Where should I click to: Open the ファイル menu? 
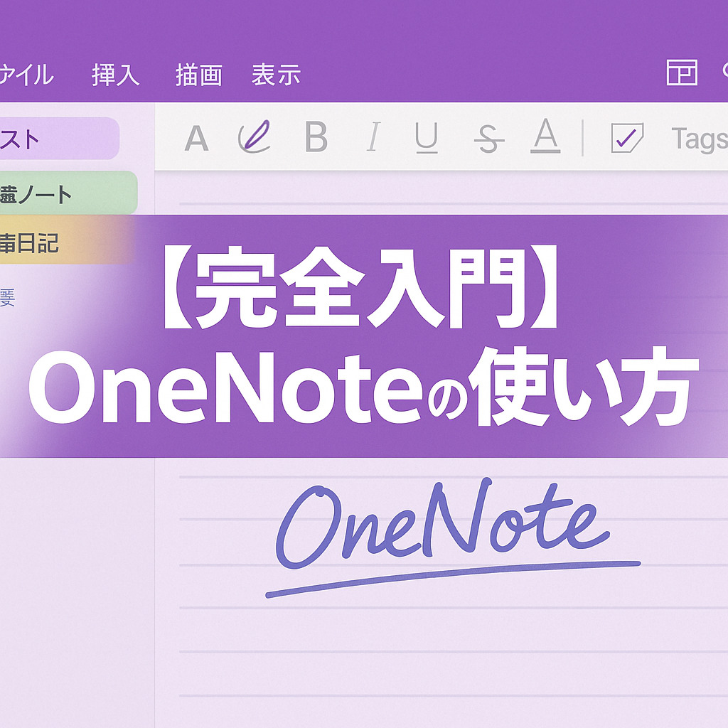tap(26, 75)
